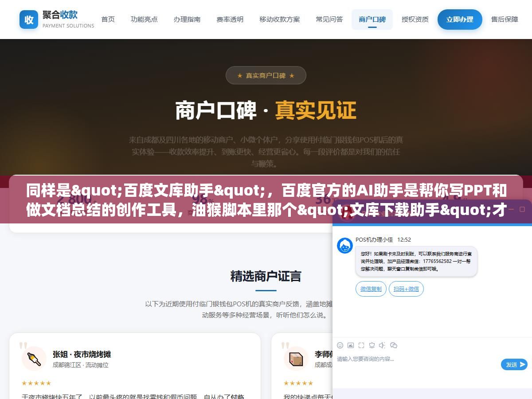Click the chat message bubble about 刷卡未及时到账
532x399 pixels.
click(x=416, y=262)
